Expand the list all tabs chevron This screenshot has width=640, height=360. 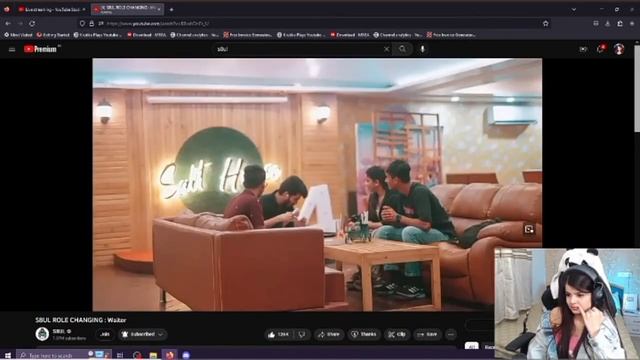[x=573, y=9]
